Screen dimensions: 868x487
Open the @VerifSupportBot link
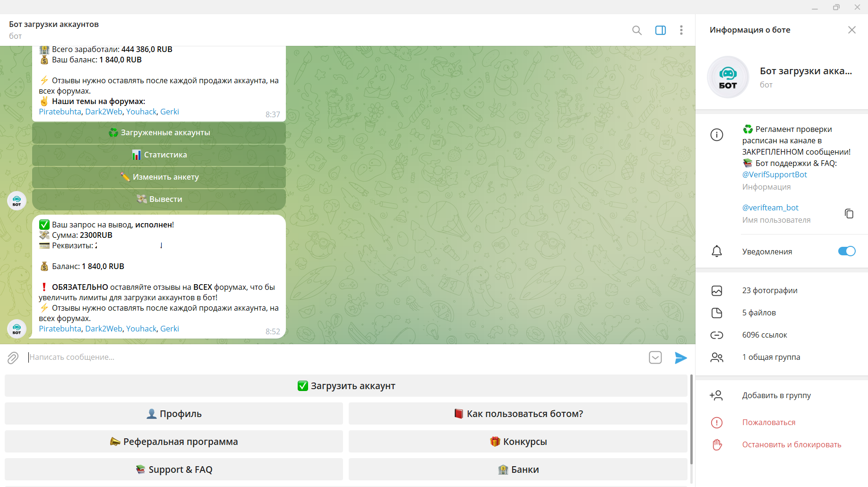click(774, 175)
